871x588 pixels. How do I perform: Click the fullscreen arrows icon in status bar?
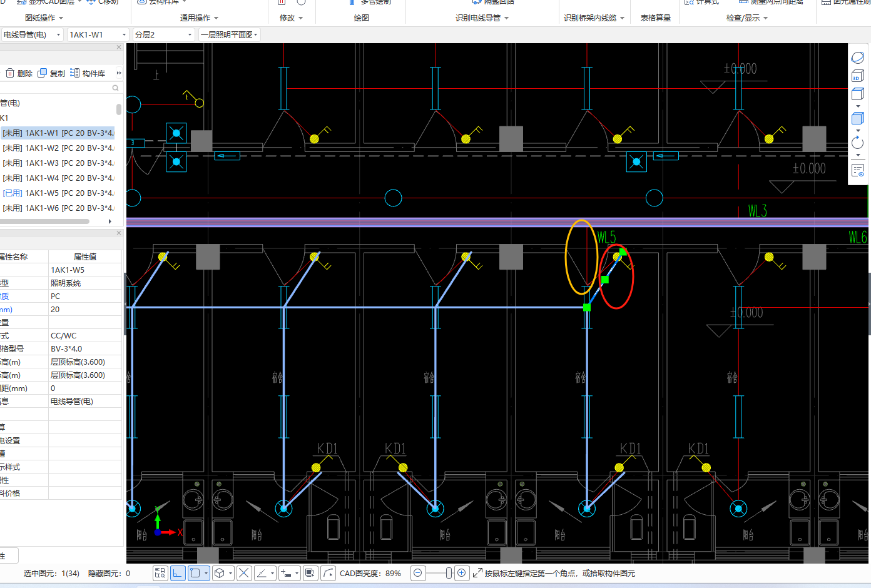pyautogui.click(x=477, y=573)
